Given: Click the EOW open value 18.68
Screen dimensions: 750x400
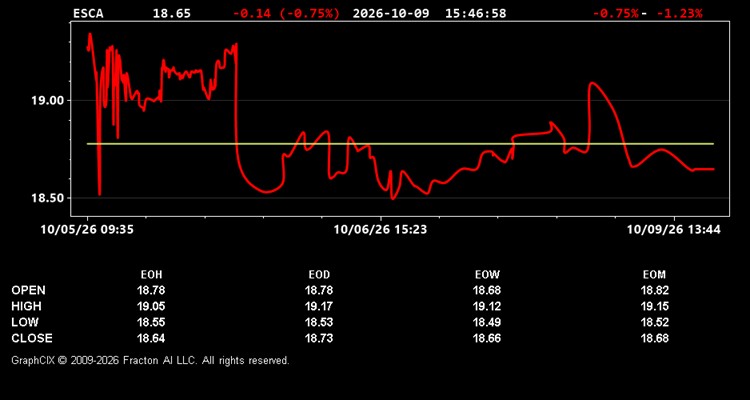Looking at the screenshot, I should pyautogui.click(x=487, y=290).
